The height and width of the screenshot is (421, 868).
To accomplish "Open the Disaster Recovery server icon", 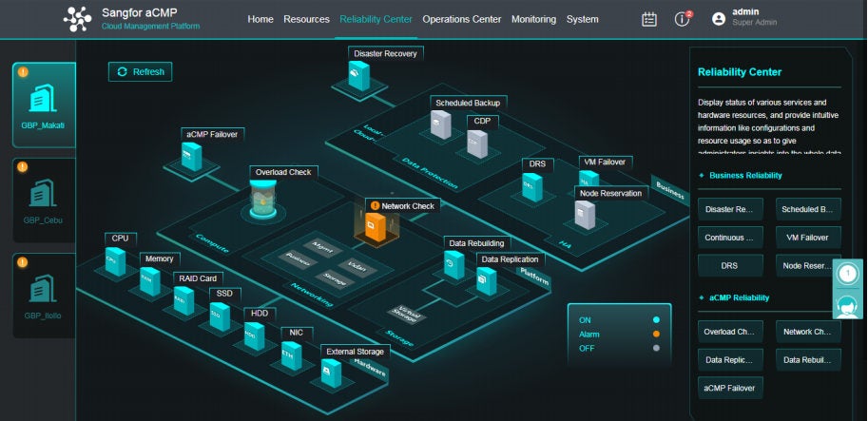I will coord(358,76).
